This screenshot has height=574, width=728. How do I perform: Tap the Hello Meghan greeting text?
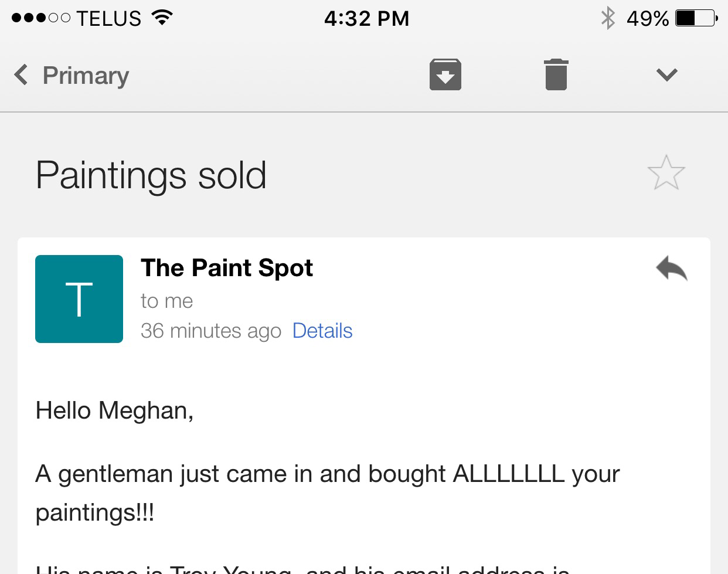[x=114, y=410]
